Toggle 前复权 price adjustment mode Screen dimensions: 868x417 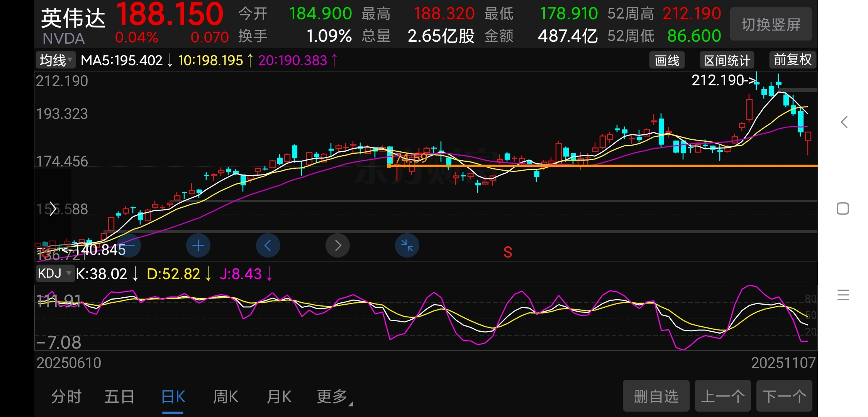792,60
